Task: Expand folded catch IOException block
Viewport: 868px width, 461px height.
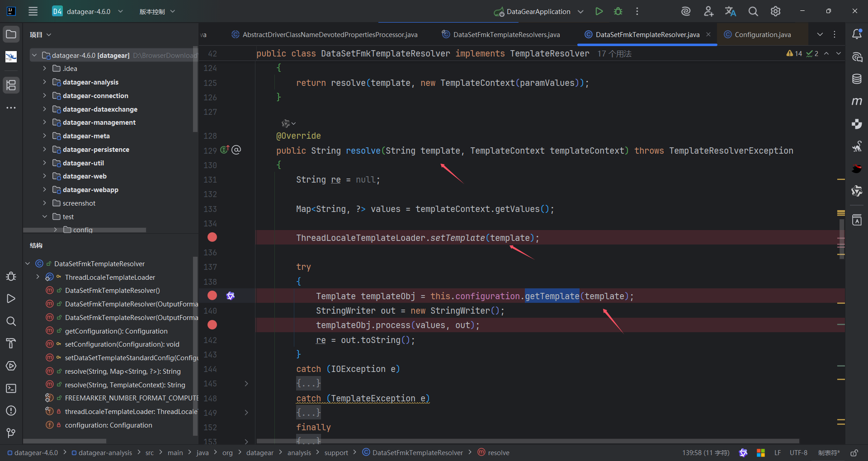Action: coord(246,384)
